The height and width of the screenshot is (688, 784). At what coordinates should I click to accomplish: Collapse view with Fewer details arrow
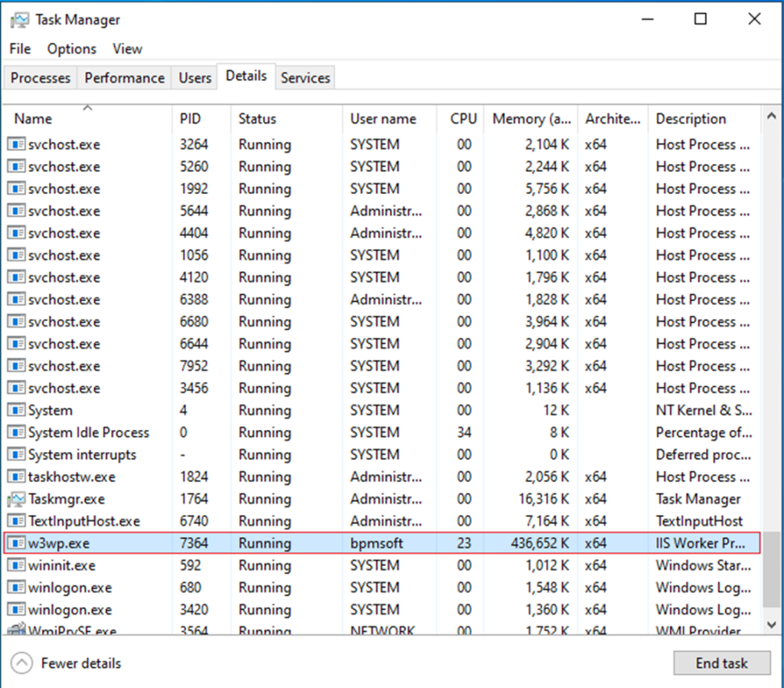click(21, 663)
